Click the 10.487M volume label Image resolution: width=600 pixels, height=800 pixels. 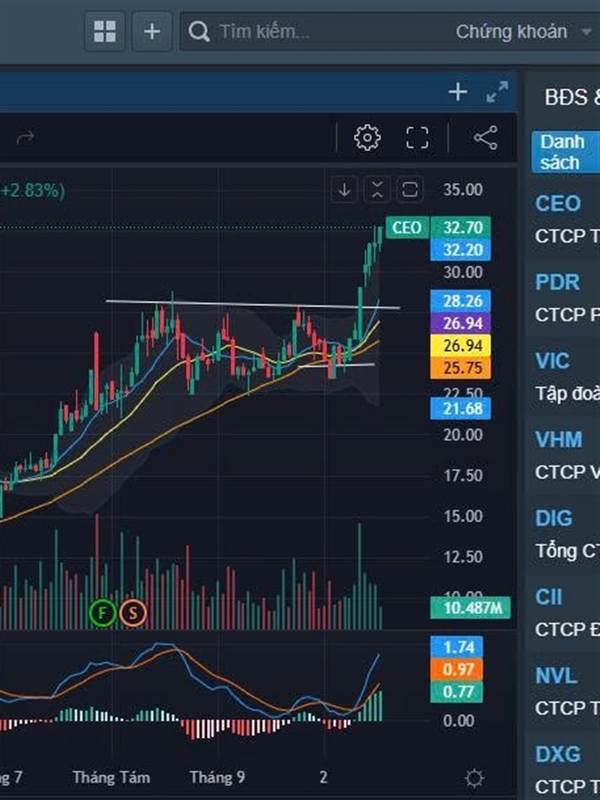[x=470, y=608]
